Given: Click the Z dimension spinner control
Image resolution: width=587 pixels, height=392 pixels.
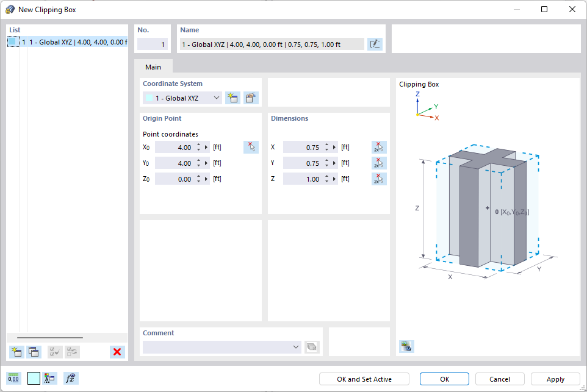Looking at the screenshot, I should [326, 179].
